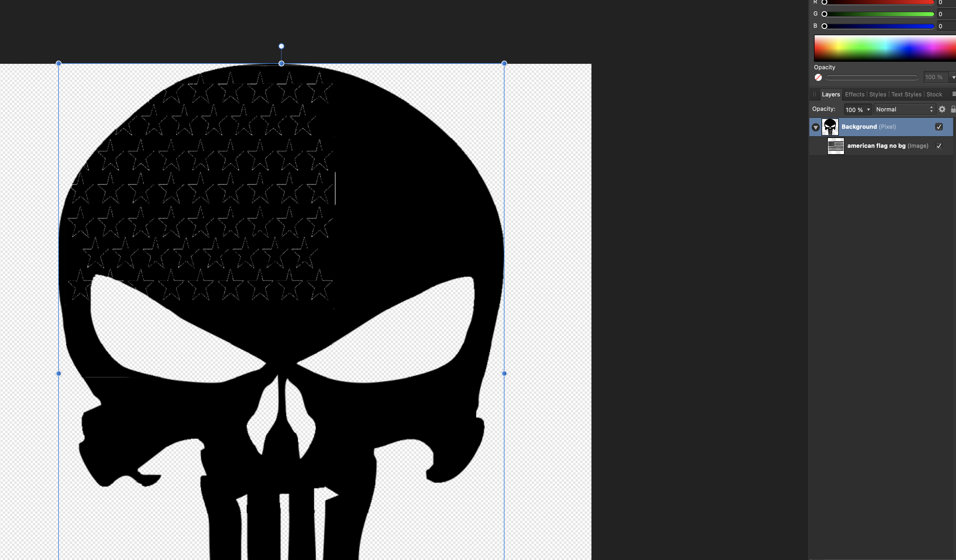
Task: Click the checkmark on Background layer
Action: [939, 127]
